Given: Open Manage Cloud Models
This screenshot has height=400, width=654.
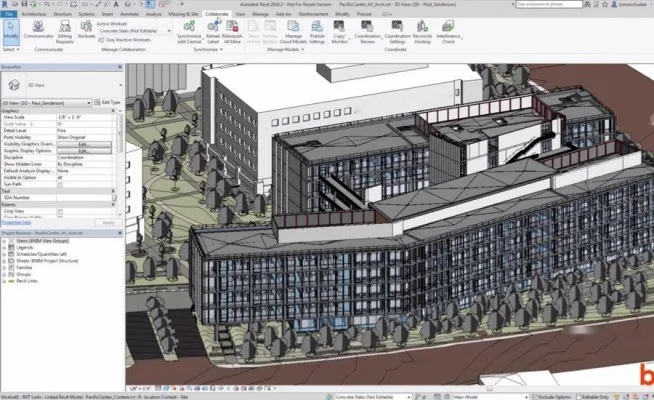Looking at the screenshot, I should pyautogui.click(x=293, y=27).
